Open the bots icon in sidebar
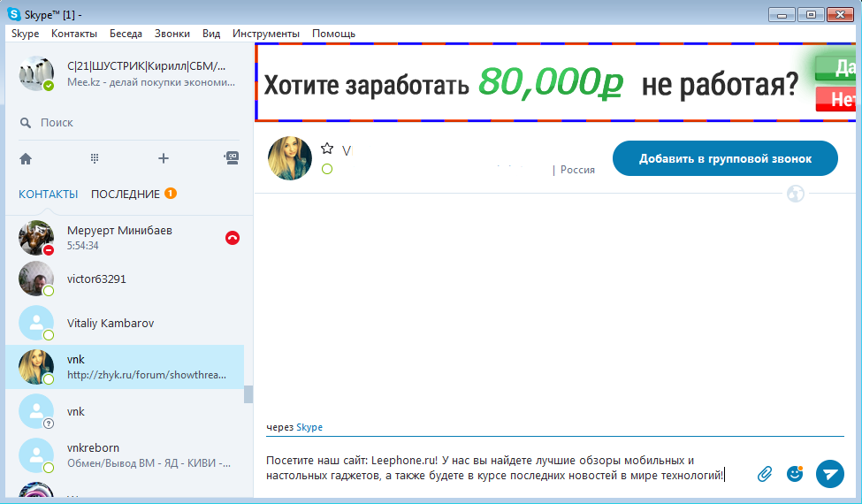 pos(232,157)
